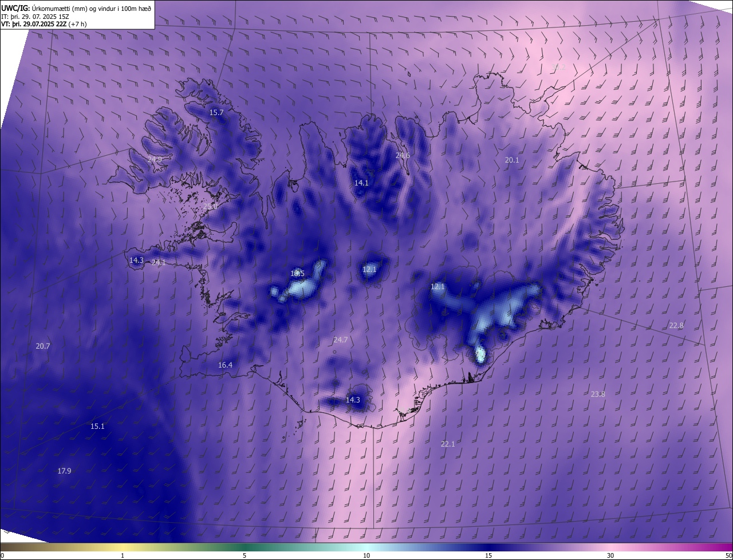The image size is (733, 560).
Task: Click the 20.7 value over western sea
Action: click(x=43, y=346)
